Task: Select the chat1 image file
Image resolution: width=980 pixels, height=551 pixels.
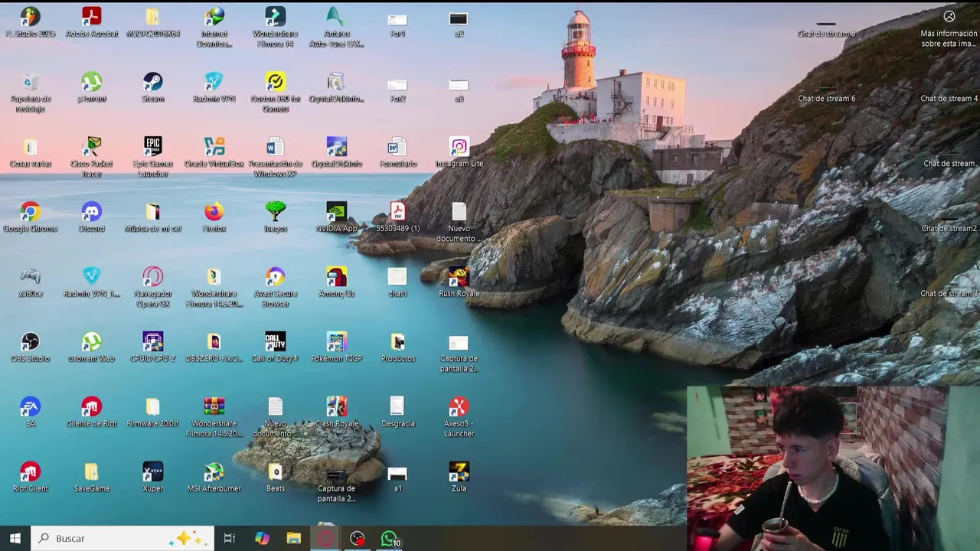Action: (398, 282)
